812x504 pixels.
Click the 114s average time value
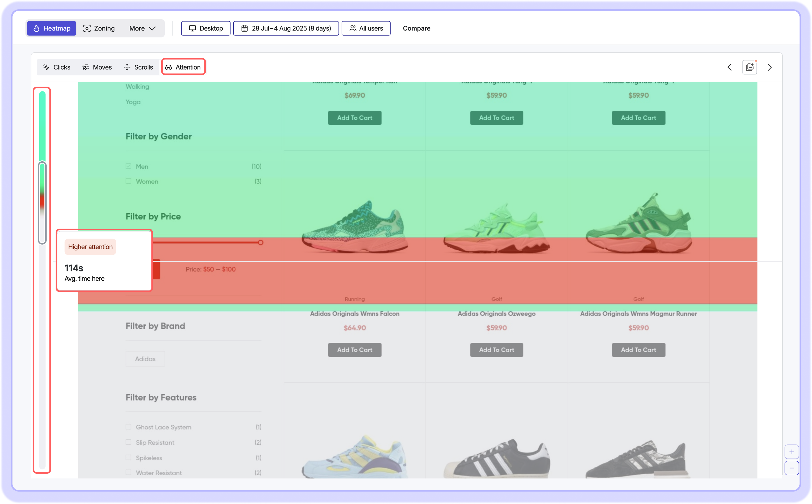click(x=74, y=268)
